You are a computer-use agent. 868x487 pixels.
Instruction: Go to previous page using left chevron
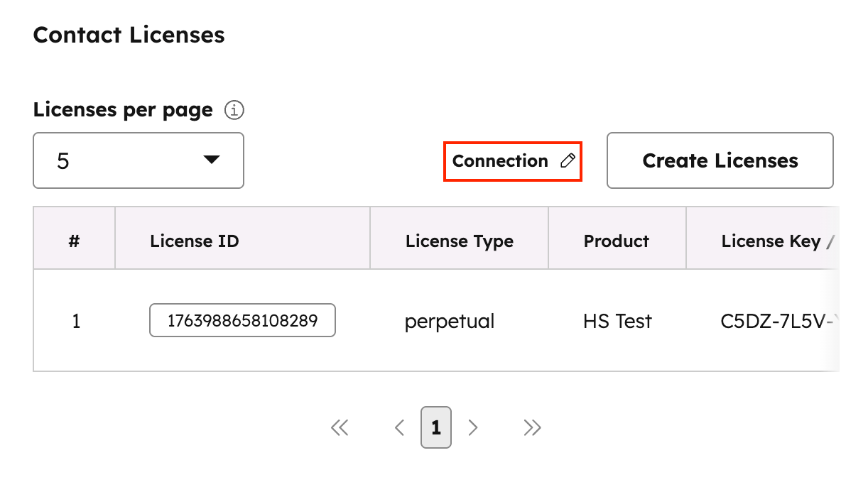(x=399, y=427)
